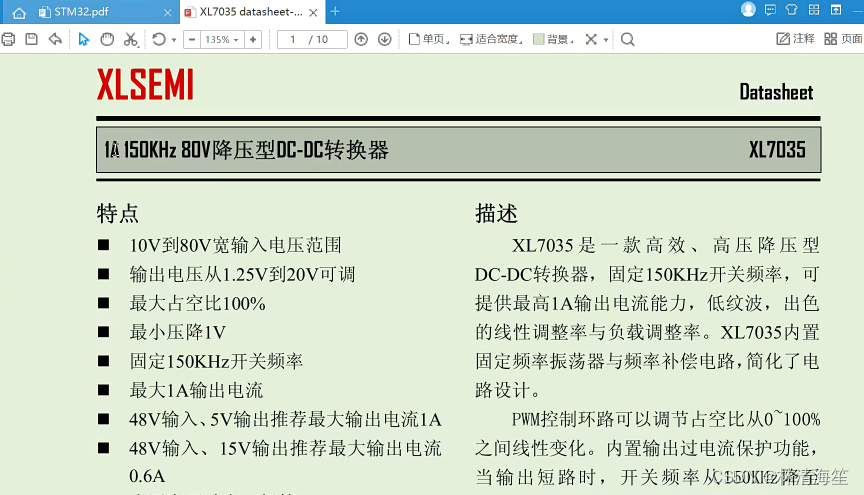Expand the fullscreen options dropdown arrow

[606, 40]
